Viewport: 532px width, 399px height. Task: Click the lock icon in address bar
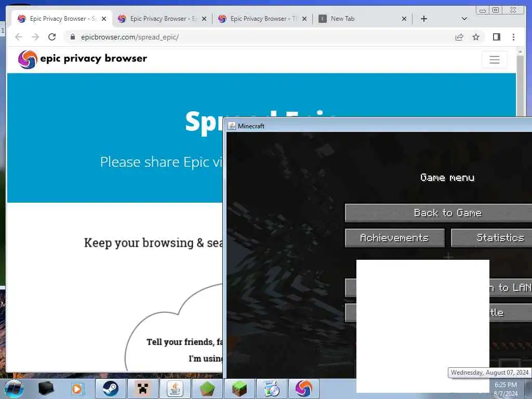(73, 37)
